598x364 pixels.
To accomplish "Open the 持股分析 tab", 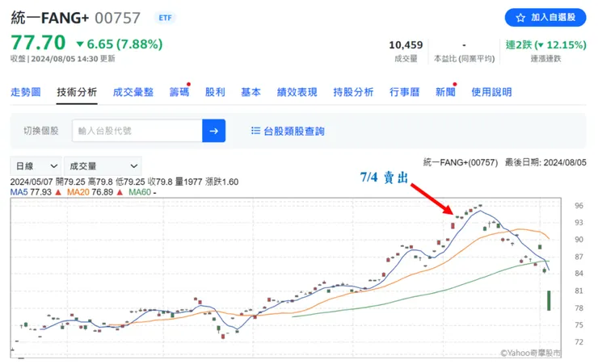I will click(x=353, y=92).
